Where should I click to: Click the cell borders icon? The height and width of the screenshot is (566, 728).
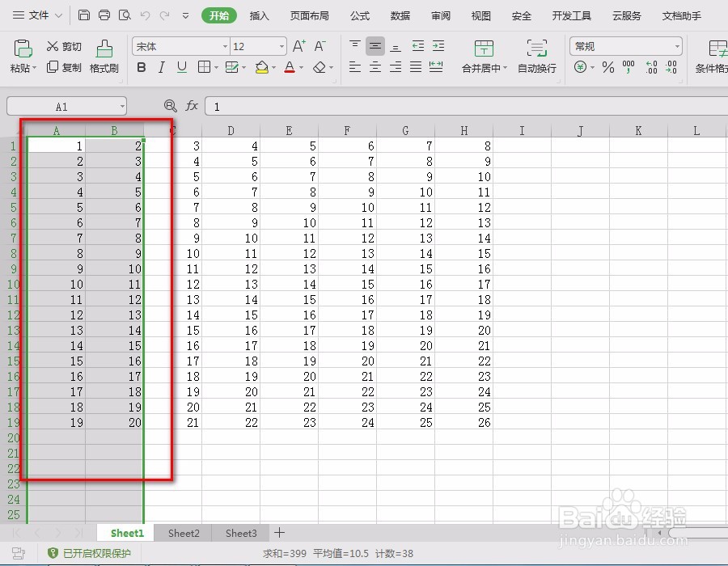coord(205,67)
